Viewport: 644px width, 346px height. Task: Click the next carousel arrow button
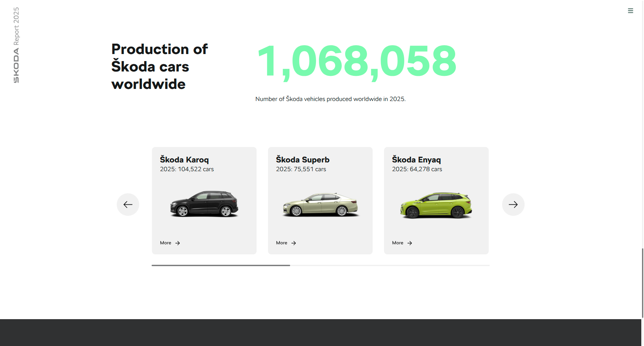click(513, 204)
